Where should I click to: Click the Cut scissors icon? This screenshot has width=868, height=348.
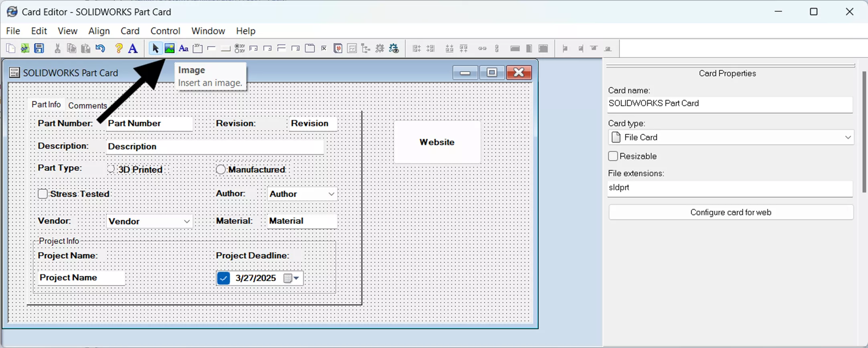coord(57,48)
